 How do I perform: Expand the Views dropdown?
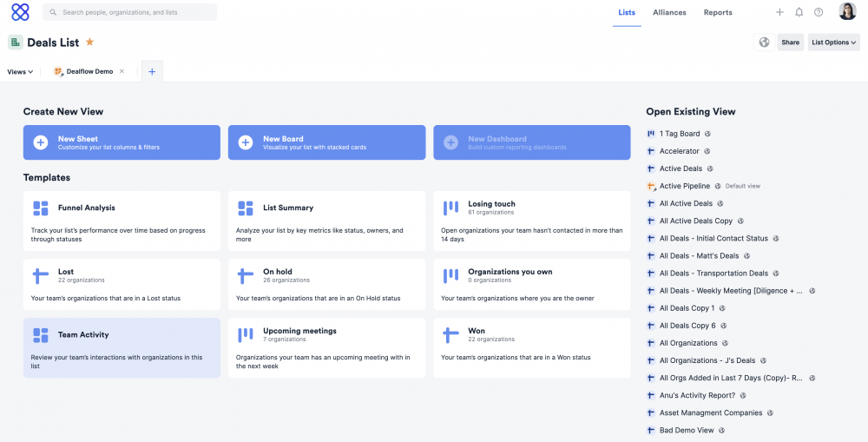coord(20,71)
